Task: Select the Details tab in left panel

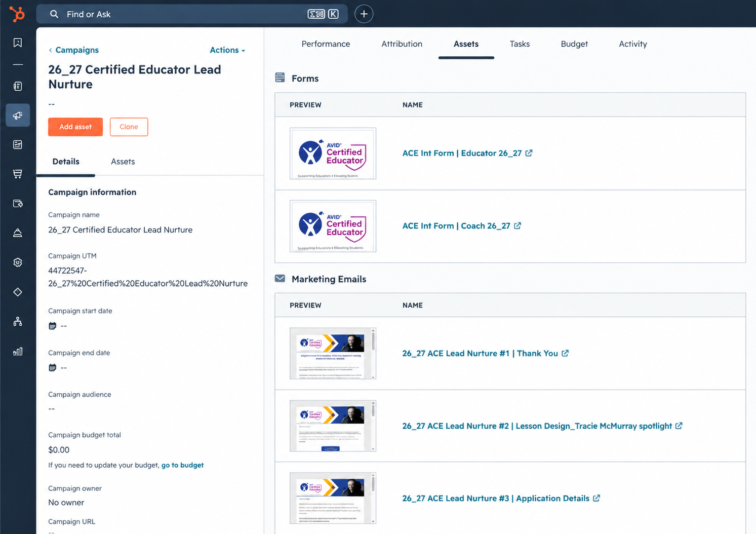Action: click(x=66, y=162)
